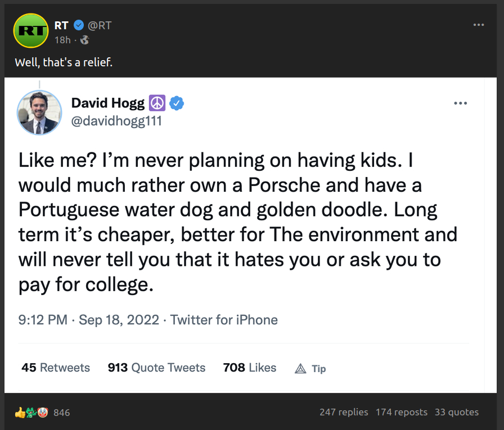Open David Hogg tweet's three-dot menu
504x430 pixels.
[460, 103]
